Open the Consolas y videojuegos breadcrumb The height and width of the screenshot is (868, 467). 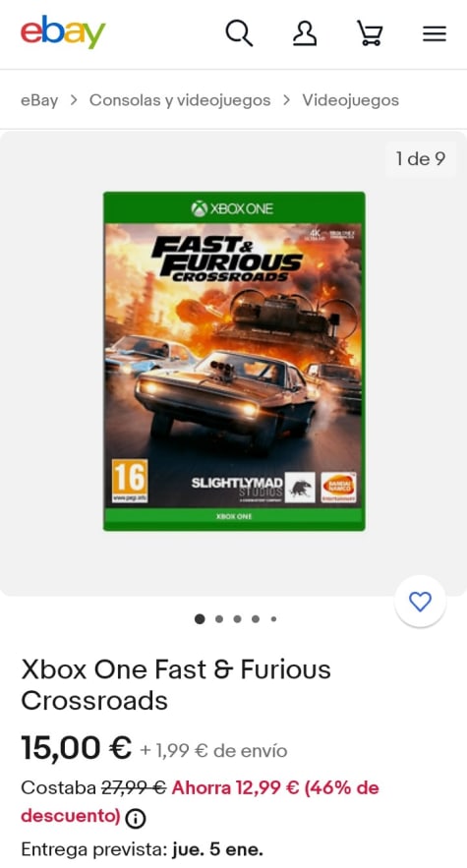coord(180,100)
